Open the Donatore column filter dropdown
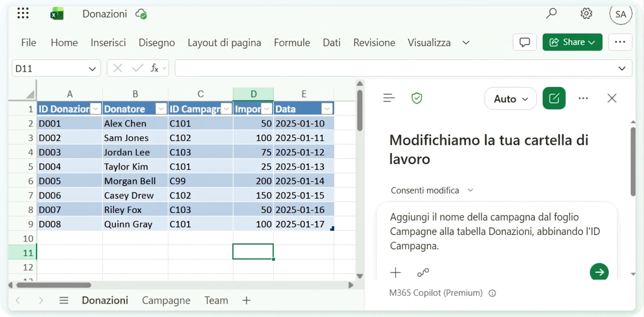The width and height of the screenshot is (644, 317). click(x=161, y=109)
